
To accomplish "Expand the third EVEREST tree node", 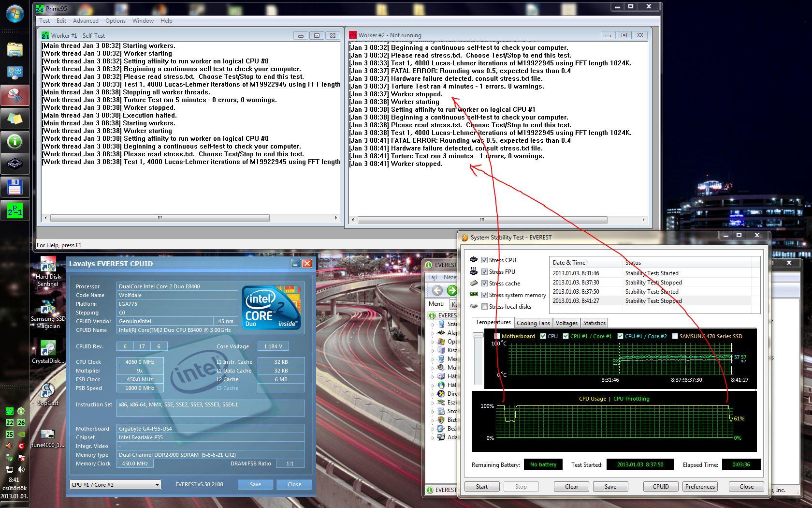I will pos(433,342).
